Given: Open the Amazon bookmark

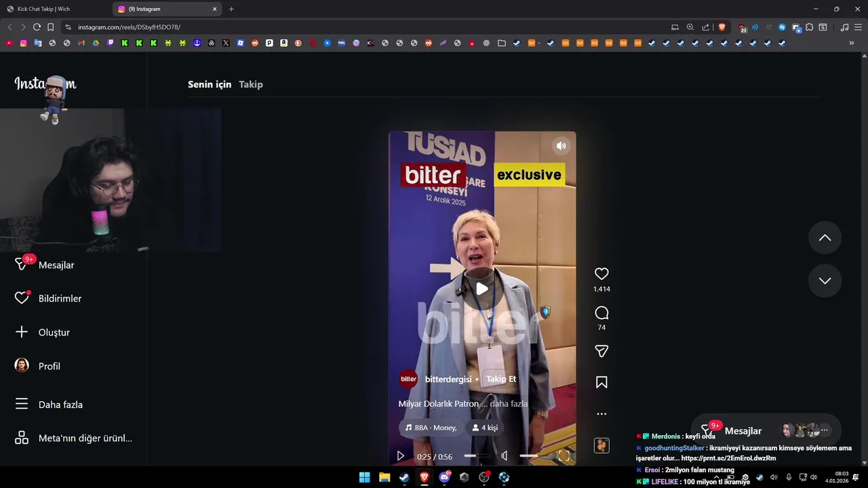Looking at the screenshot, I should [x=283, y=43].
